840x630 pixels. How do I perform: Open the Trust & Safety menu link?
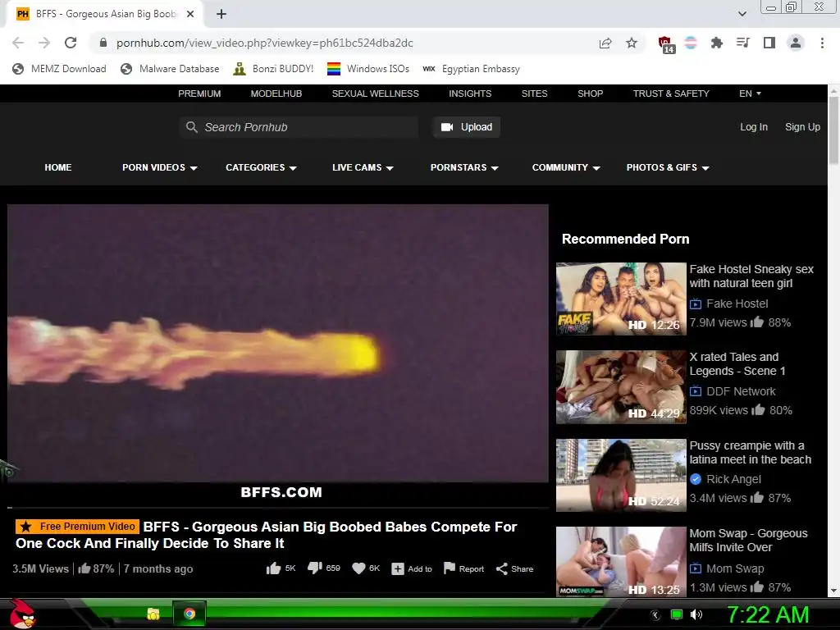(671, 94)
